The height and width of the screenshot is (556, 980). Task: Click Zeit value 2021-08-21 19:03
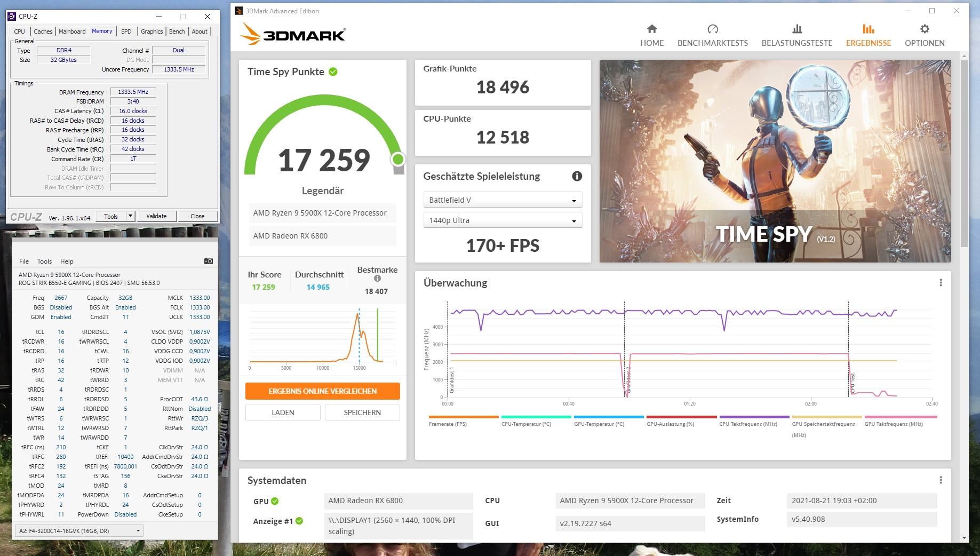pos(862,501)
